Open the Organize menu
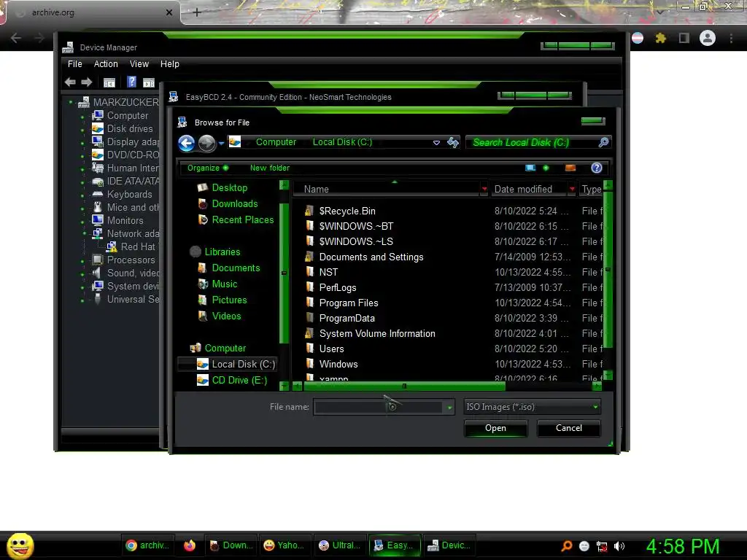The height and width of the screenshot is (560, 747). 208,168
